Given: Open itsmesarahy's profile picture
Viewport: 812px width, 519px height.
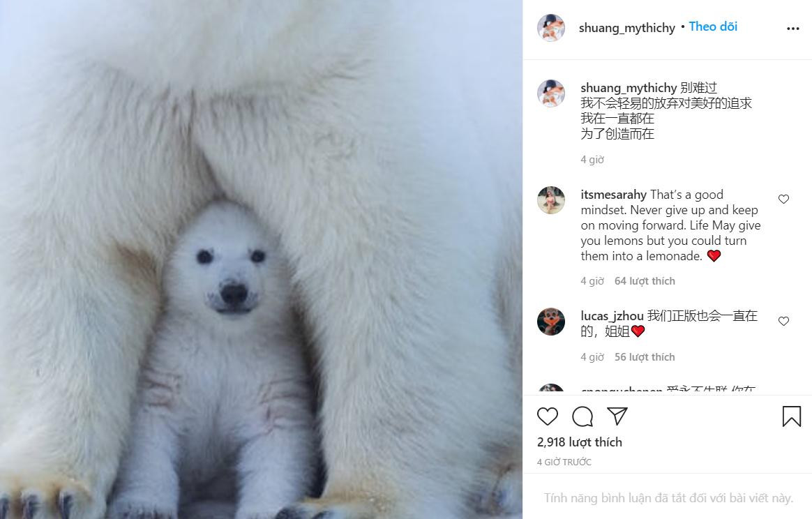Looking at the screenshot, I should tap(551, 200).
